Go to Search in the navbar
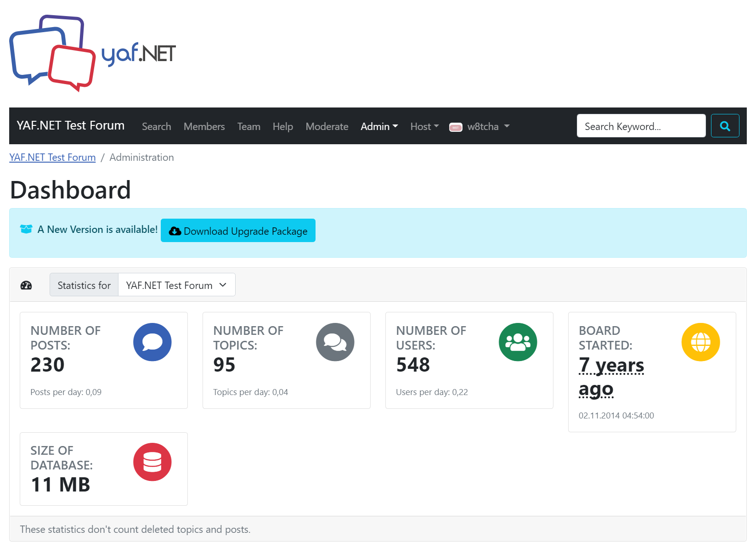The width and height of the screenshot is (756, 548). pyautogui.click(x=157, y=126)
